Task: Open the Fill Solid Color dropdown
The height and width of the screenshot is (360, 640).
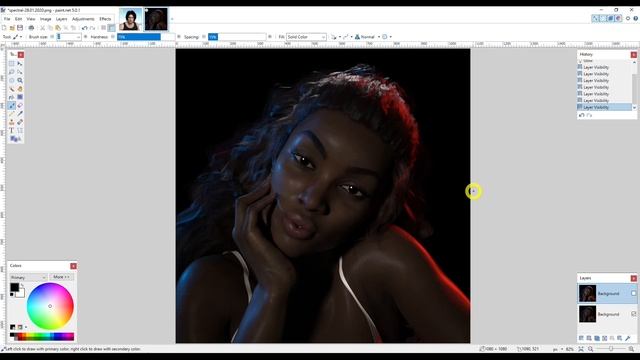Action: [x=306, y=37]
